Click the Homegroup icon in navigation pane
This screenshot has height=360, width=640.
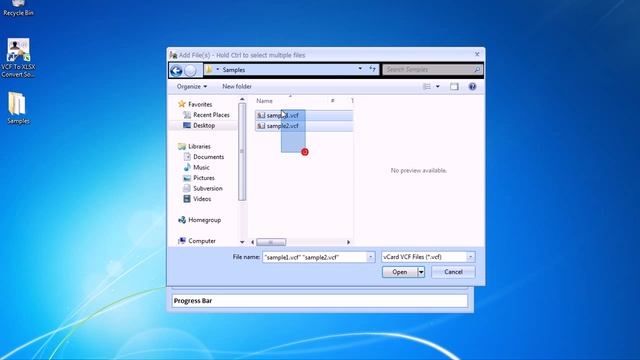[182, 220]
